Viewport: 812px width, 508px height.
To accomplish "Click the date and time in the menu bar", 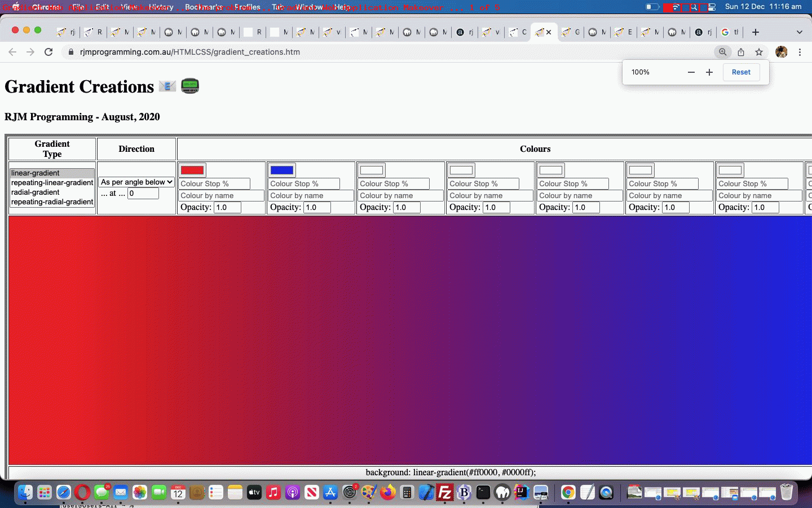I will coord(763,7).
